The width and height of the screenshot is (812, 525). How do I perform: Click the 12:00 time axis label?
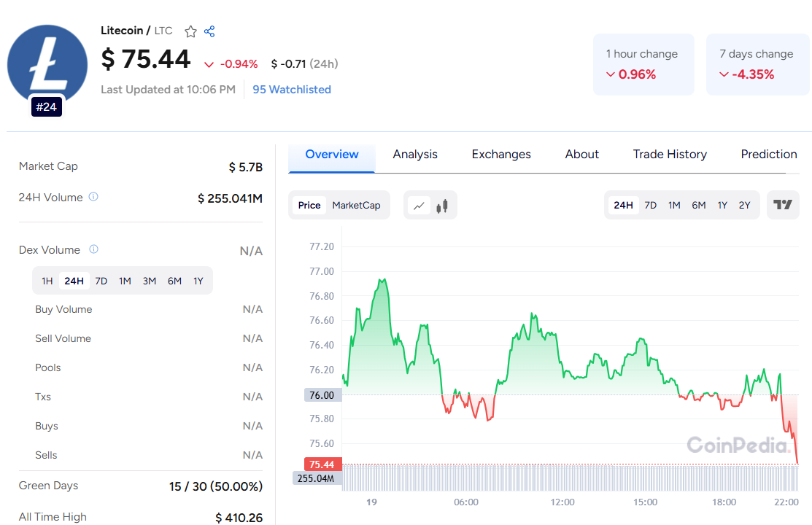(x=562, y=502)
